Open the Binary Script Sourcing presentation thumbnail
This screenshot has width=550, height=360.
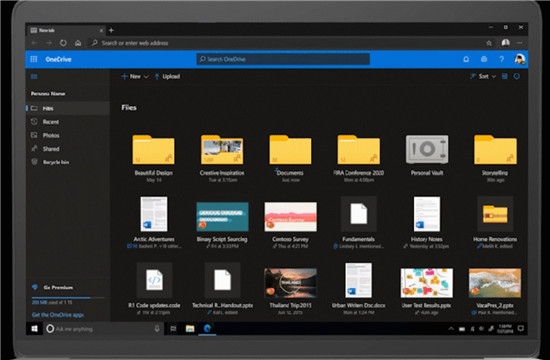pyautogui.click(x=222, y=216)
